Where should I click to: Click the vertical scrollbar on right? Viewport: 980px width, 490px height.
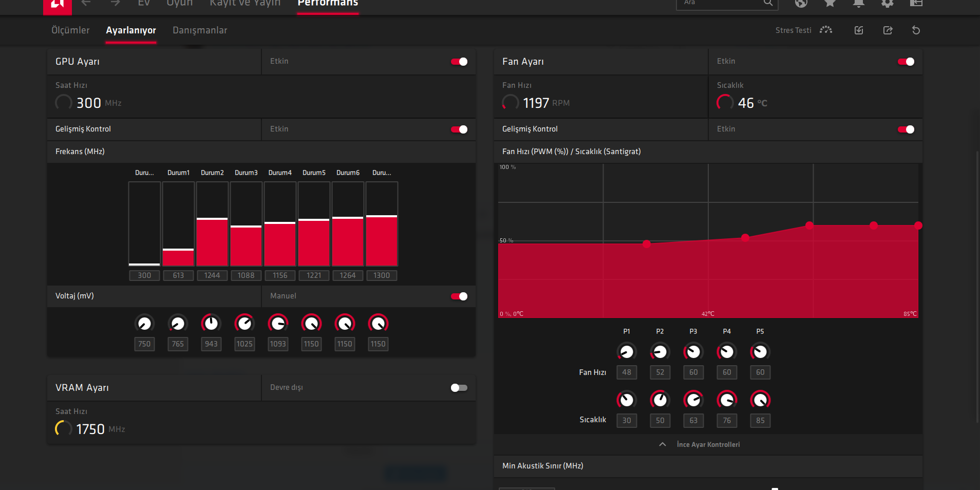977,288
